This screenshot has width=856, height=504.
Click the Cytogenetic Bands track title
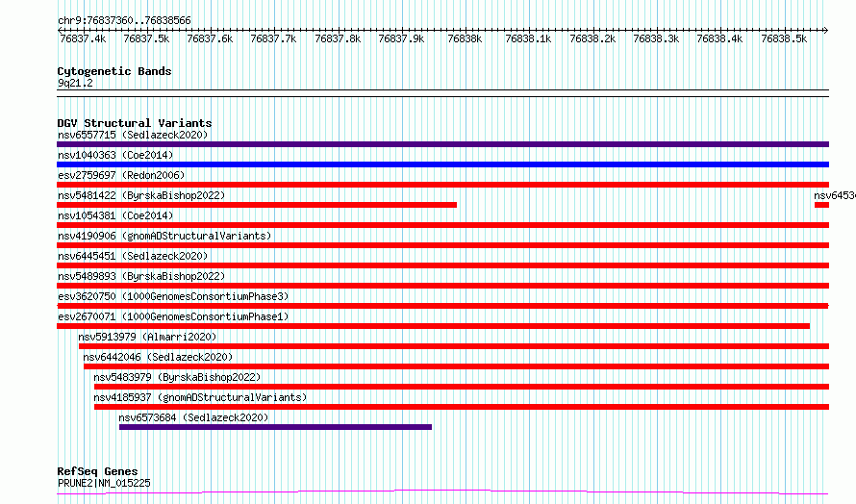[114, 71]
